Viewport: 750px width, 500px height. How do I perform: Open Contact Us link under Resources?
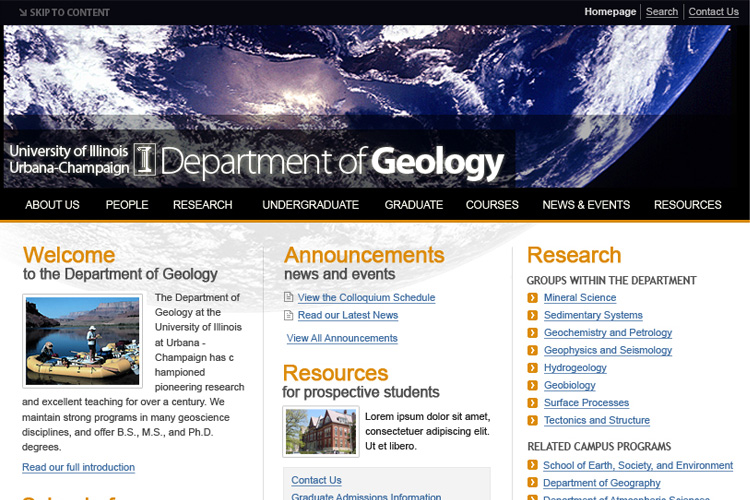coord(316,480)
